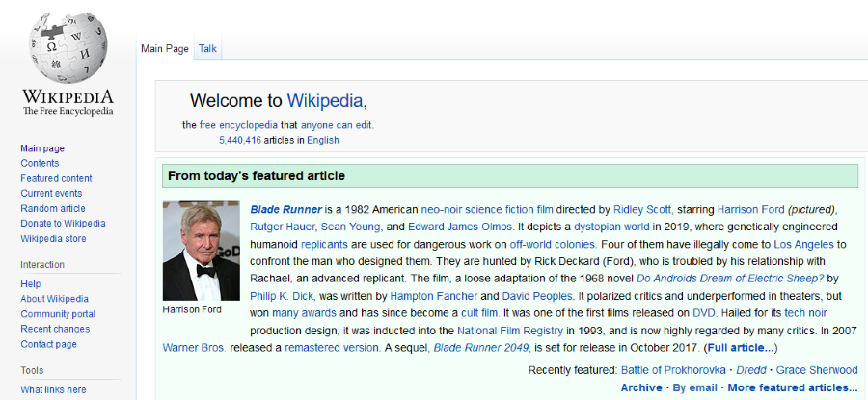Screen dimensions: 868x400
Task: Open the Main Page tab
Action: [x=165, y=49]
